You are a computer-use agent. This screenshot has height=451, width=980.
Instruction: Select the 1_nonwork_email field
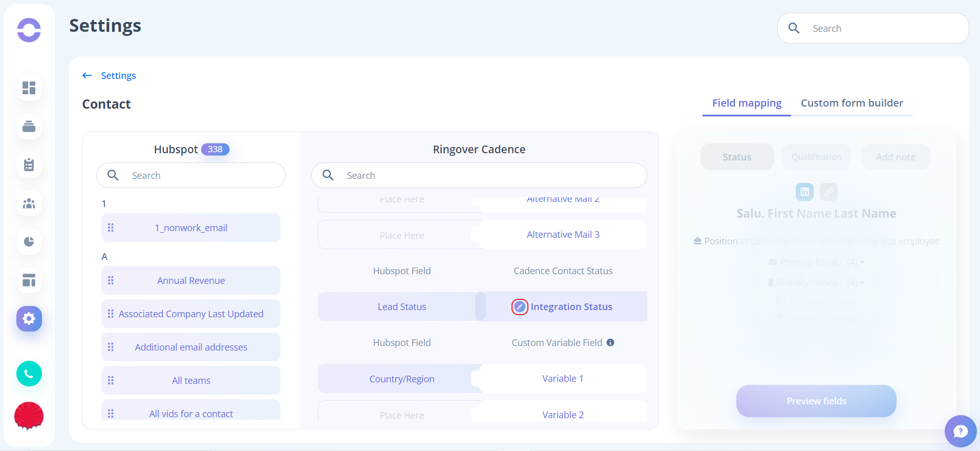point(191,228)
